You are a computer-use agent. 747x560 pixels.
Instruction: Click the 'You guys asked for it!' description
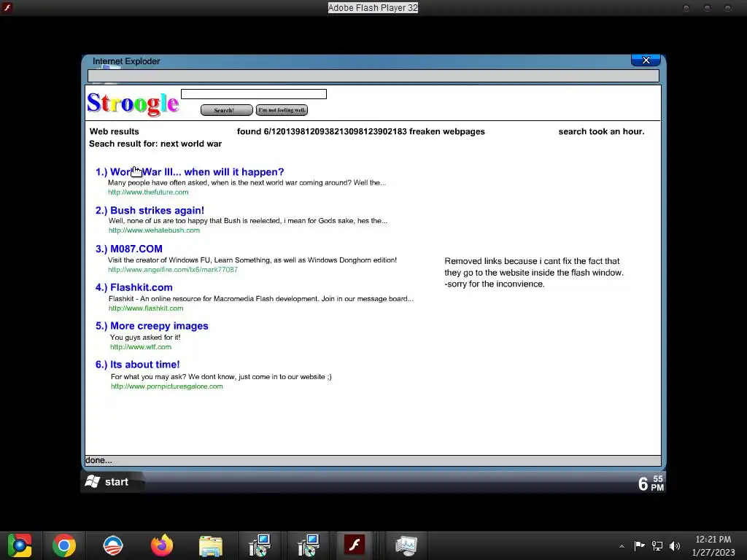click(x=145, y=337)
